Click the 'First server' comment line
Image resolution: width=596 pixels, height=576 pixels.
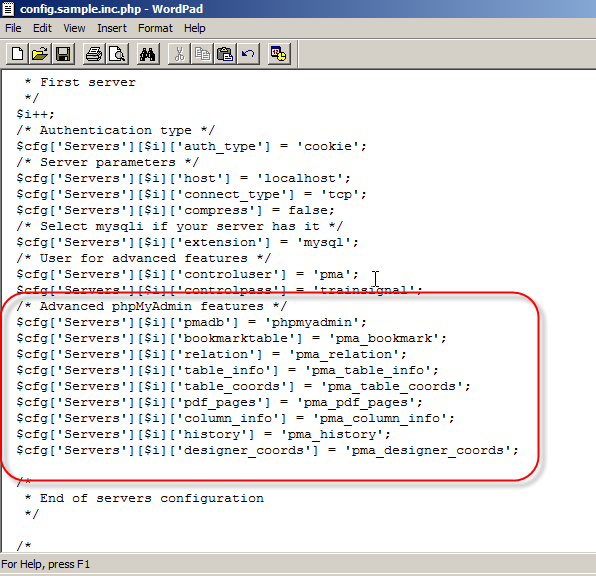point(80,83)
